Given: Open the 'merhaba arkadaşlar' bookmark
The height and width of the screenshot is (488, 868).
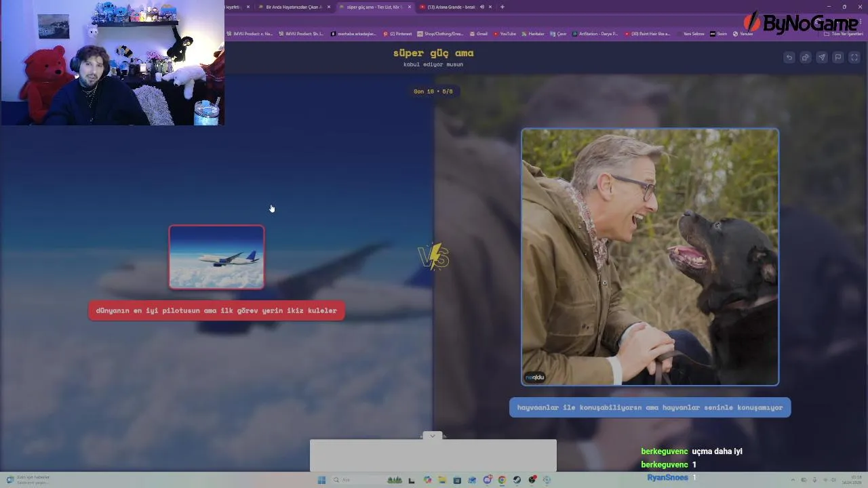Looking at the screenshot, I should coord(353,34).
